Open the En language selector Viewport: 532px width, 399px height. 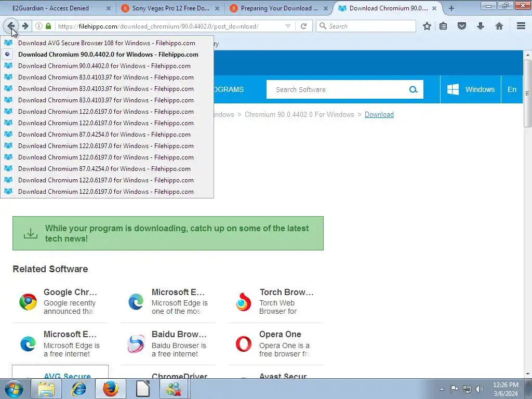(x=512, y=89)
